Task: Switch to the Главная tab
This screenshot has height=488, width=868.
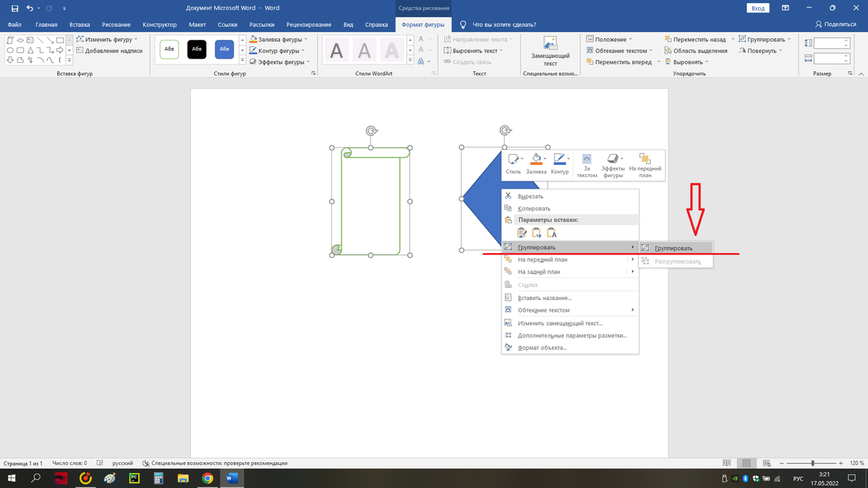Action: click(46, 25)
